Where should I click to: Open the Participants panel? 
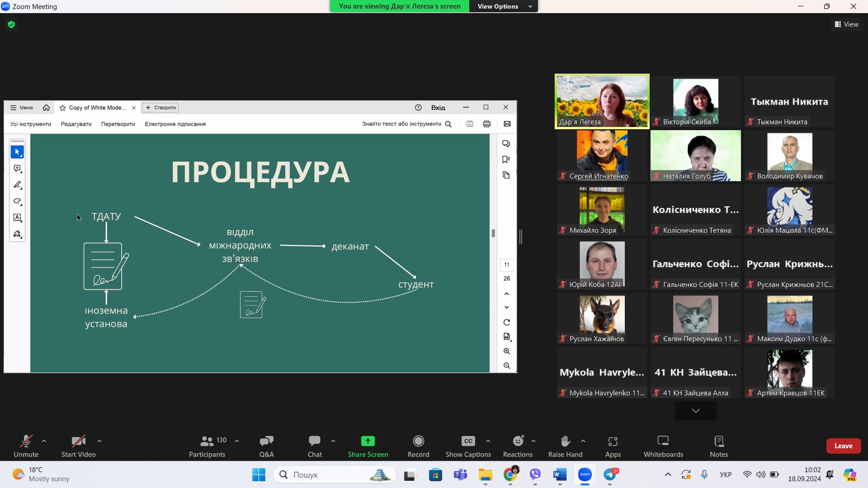[207, 441]
